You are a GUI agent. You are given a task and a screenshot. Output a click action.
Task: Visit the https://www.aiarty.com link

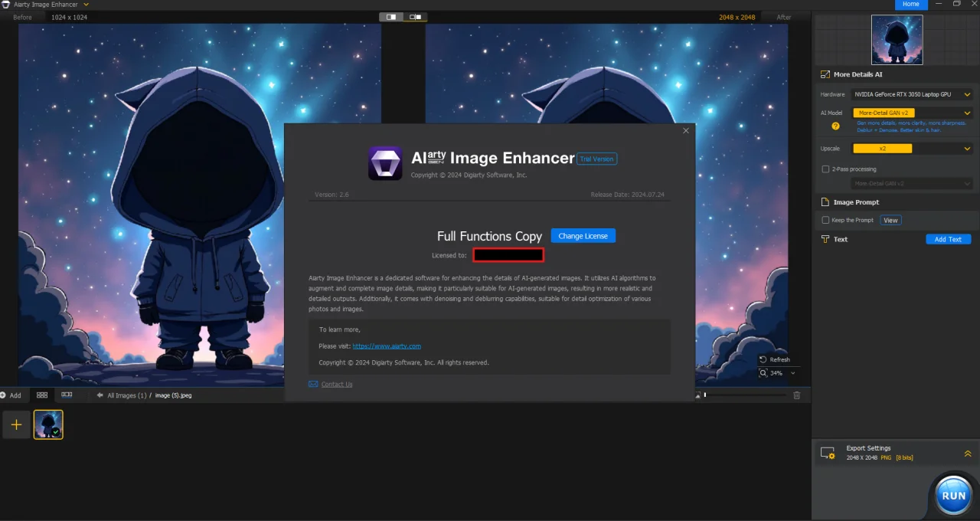click(x=387, y=346)
